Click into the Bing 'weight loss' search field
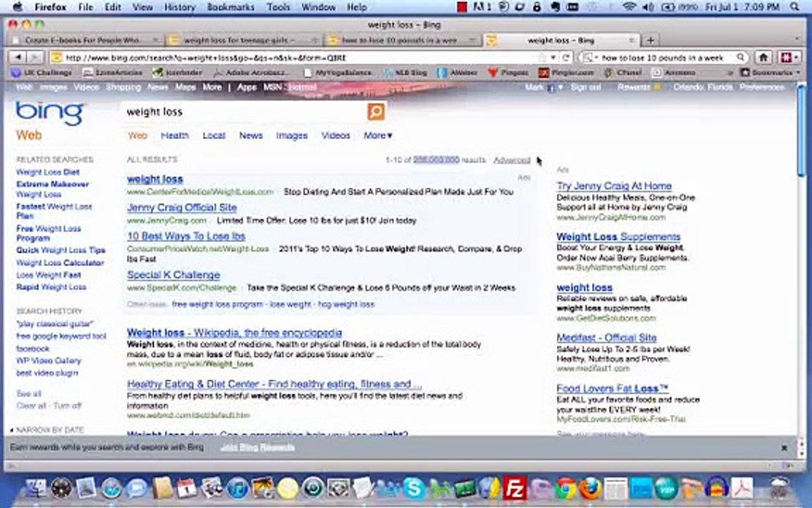The width and height of the screenshot is (812, 508). [x=243, y=111]
